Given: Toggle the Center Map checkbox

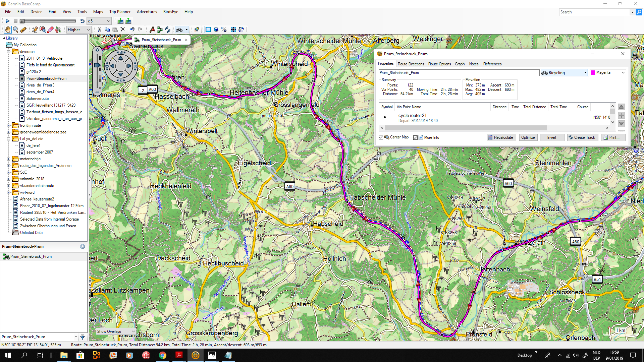Looking at the screenshot, I should 381,137.
